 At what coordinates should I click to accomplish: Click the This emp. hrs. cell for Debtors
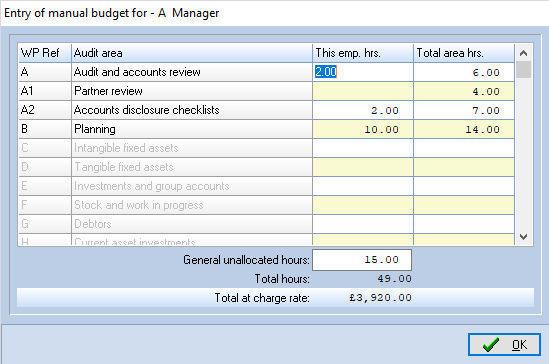tap(363, 224)
